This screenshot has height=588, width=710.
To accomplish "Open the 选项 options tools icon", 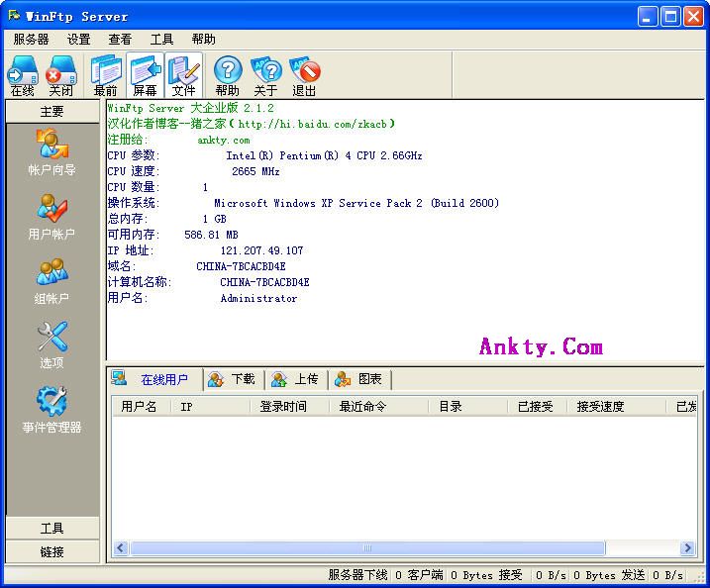I will [52, 344].
